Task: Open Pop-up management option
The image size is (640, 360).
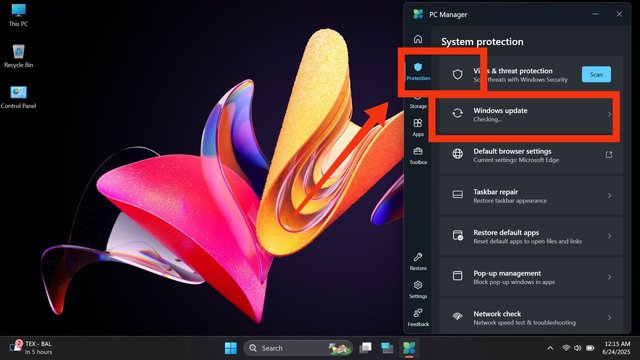Action: click(531, 278)
